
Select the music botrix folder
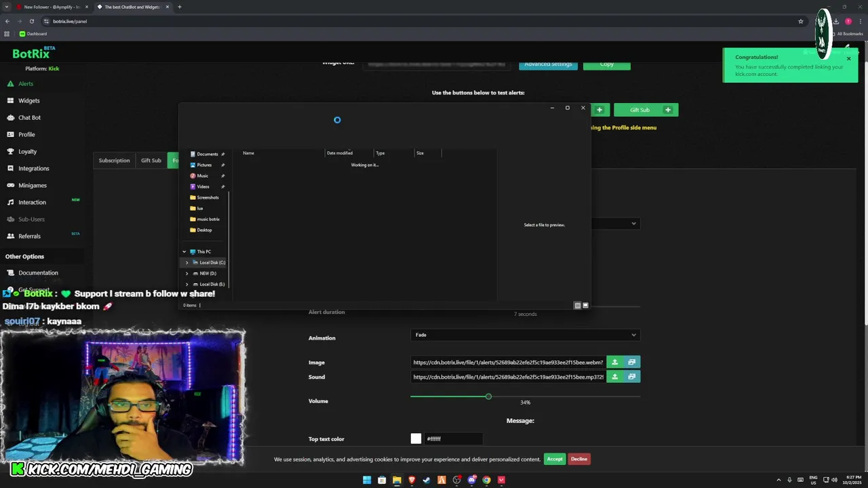pyautogui.click(x=208, y=219)
